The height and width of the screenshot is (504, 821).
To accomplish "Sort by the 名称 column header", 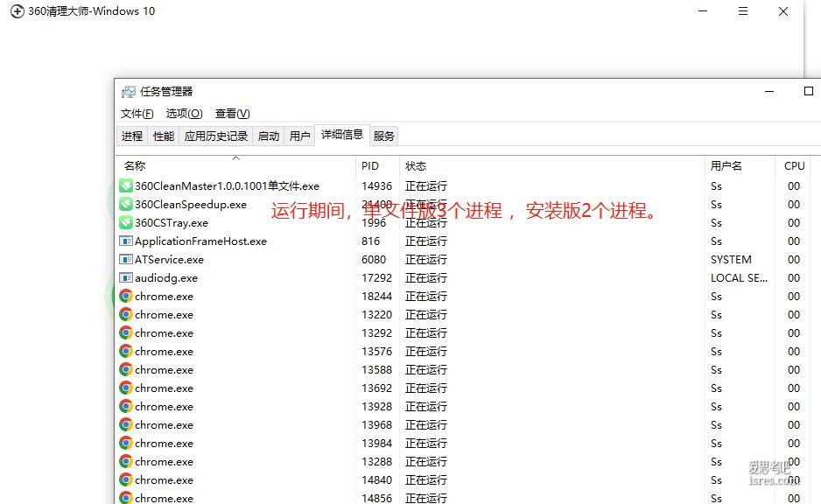I will [235, 166].
